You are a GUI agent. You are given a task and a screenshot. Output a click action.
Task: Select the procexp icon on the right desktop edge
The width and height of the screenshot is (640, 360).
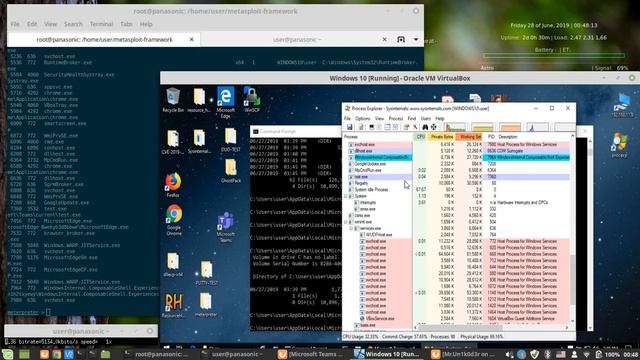pos(620,145)
